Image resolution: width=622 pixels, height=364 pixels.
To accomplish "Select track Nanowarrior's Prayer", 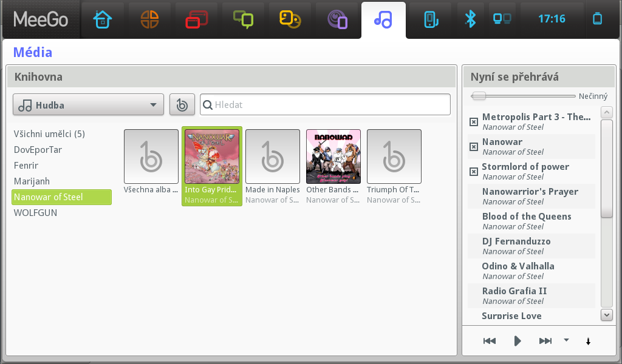I will coord(531,197).
